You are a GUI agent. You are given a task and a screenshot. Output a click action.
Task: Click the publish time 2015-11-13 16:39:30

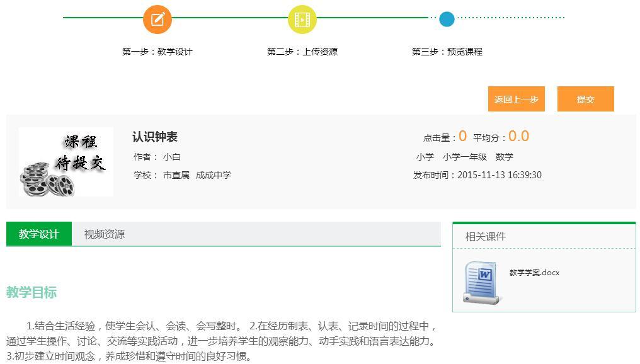[499, 175]
